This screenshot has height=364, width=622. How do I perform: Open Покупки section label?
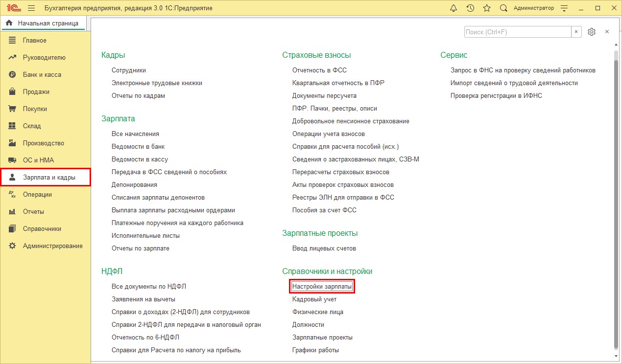tap(35, 109)
